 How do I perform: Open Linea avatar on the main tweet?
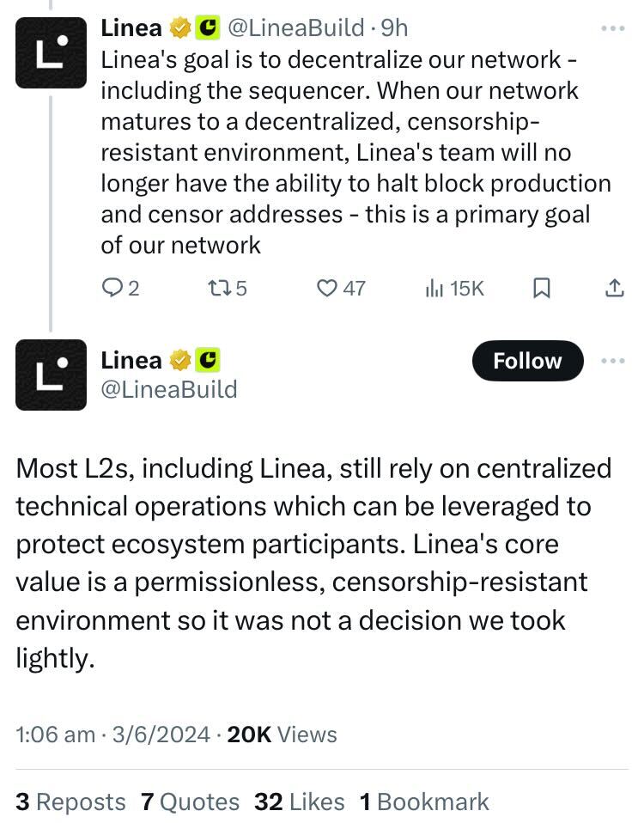tap(51, 375)
